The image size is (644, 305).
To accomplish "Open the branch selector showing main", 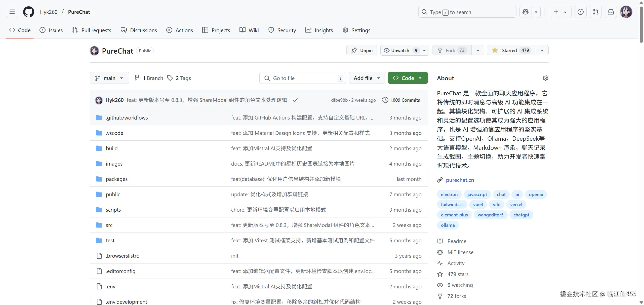I will (x=109, y=78).
